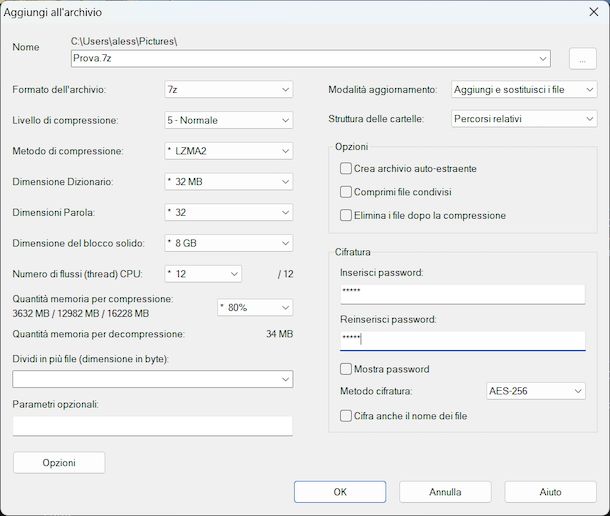Toggle Comprimi file condivisi checkbox
Viewport: 610px width, 516px height.
click(347, 192)
